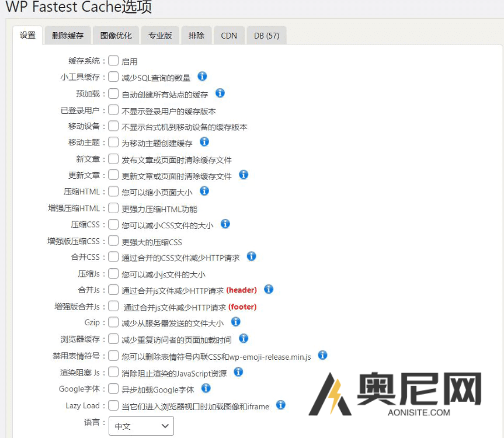The height and width of the screenshot is (438, 504).
Task: Click the red (footer) text
Action: 243,307
